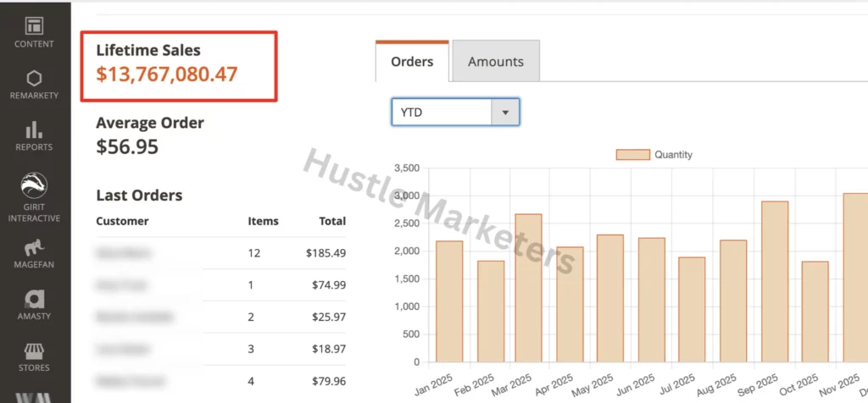
Task: Click the Jan 2025 chart bar
Action: pos(449,301)
